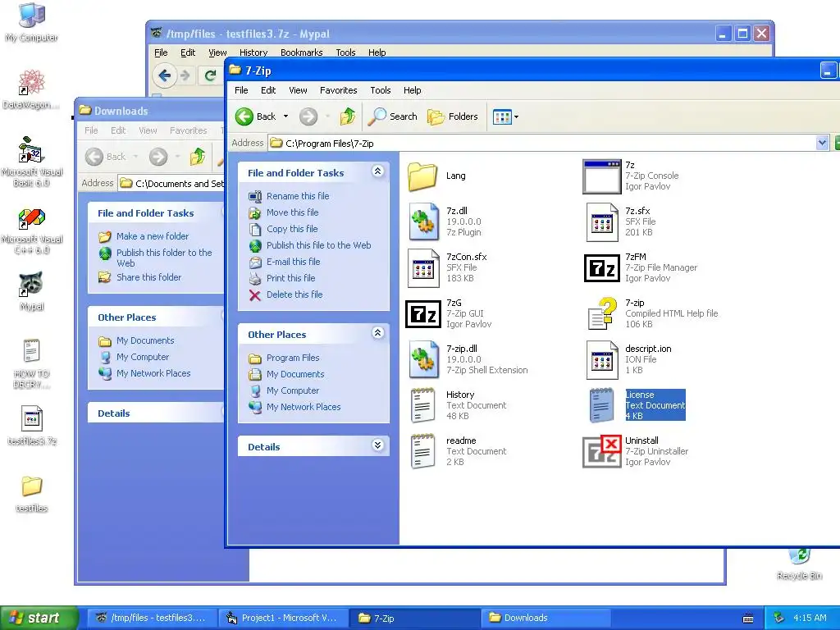Select the Uninstall 7-Zip Uninstaller icon

coord(601,451)
